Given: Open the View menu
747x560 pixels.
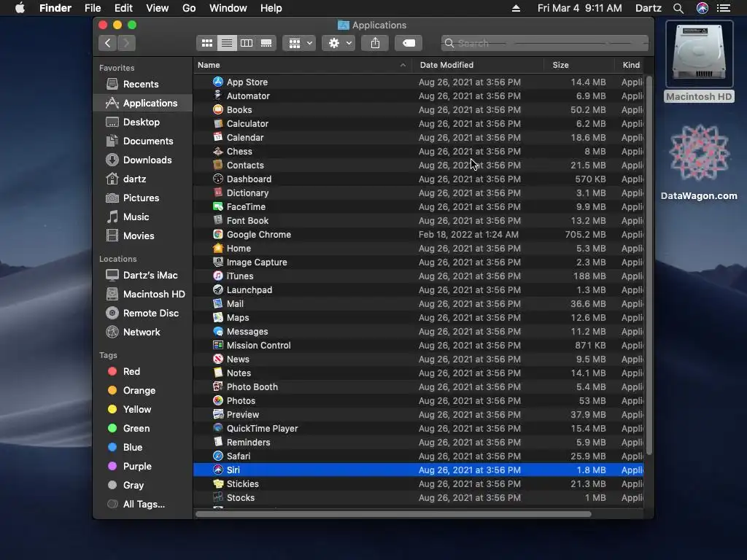Looking at the screenshot, I should 158,8.
